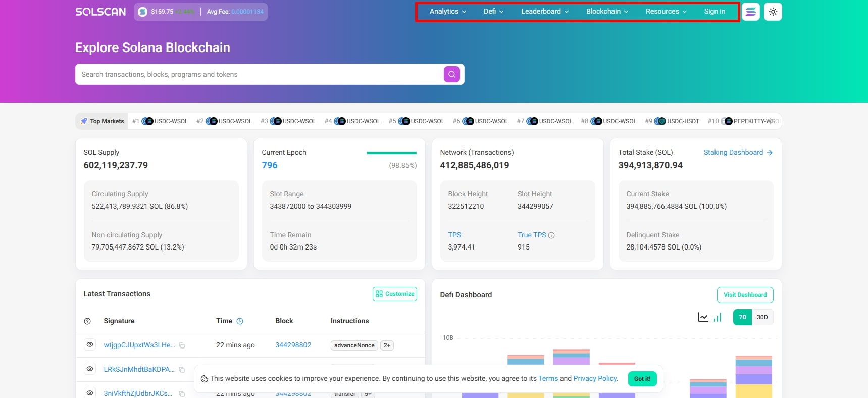Click the question mark icon beside Signature

pos(87,321)
